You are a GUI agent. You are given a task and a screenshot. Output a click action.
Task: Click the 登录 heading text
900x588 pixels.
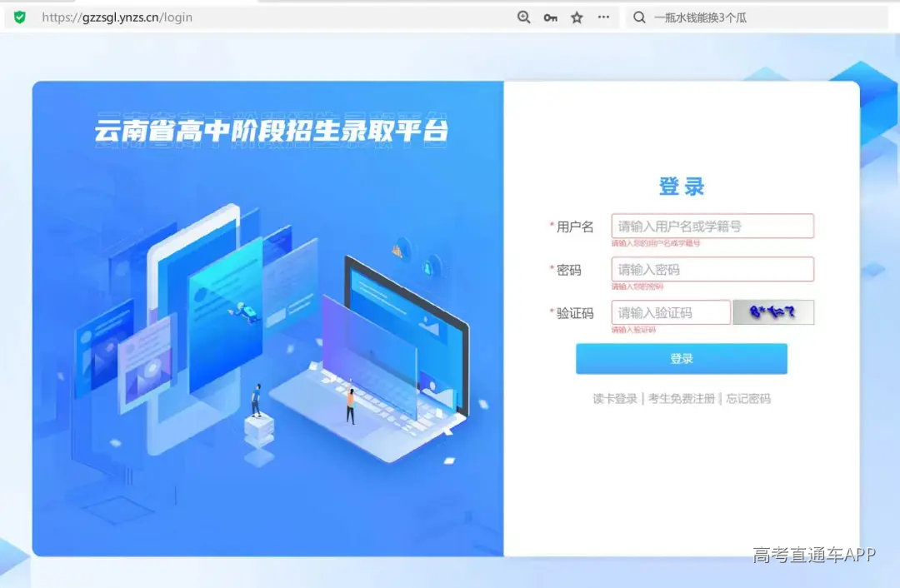click(x=682, y=187)
